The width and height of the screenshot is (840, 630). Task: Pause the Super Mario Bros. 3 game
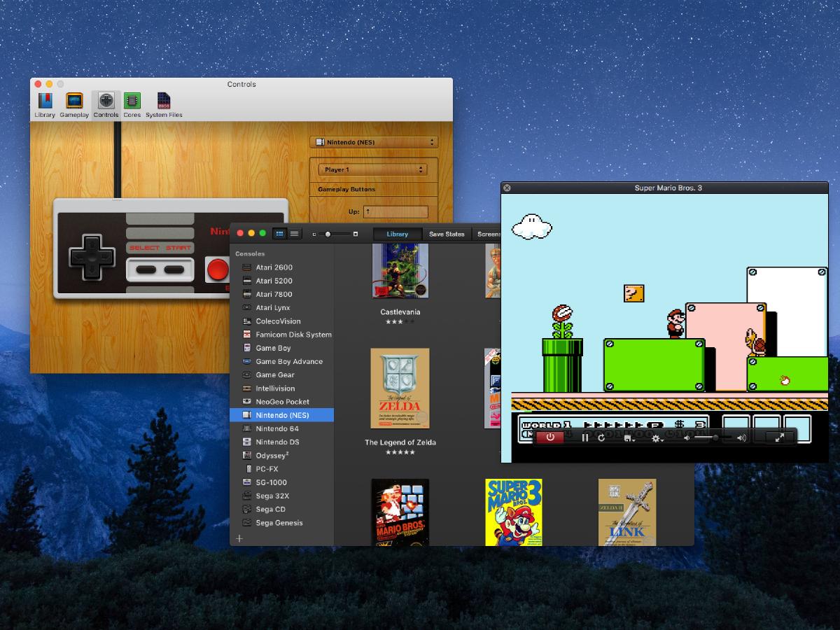pos(585,437)
